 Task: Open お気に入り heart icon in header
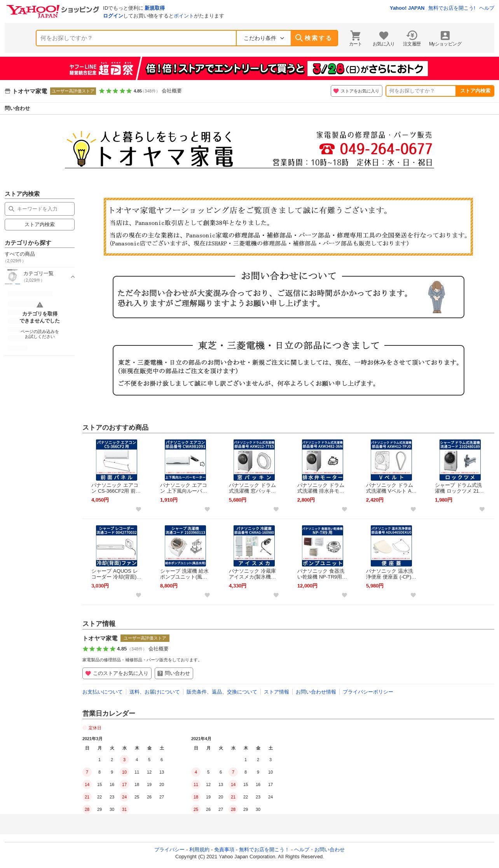pos(384,38)
